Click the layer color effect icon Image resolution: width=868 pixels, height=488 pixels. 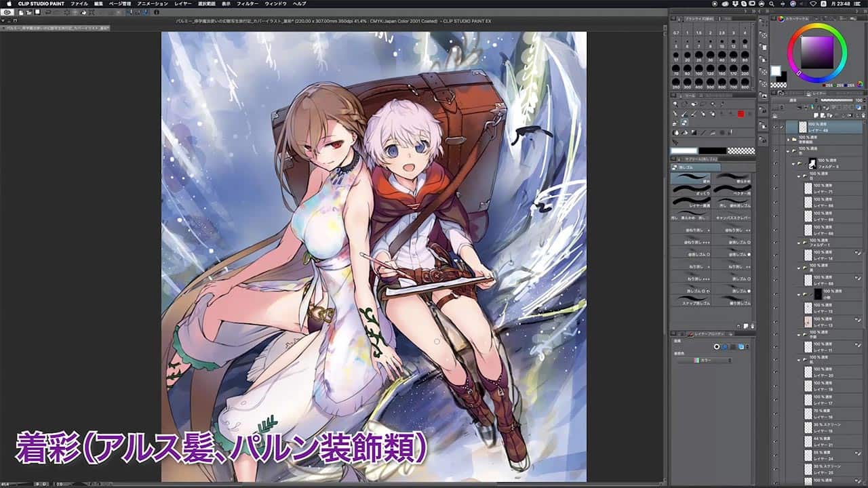point(741,346)
